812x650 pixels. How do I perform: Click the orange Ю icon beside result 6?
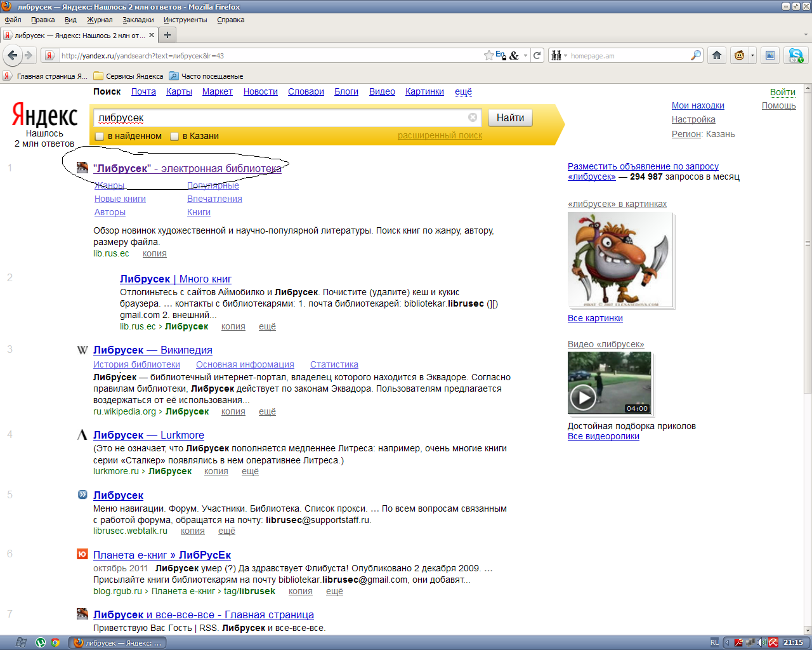tap(82, 554)
